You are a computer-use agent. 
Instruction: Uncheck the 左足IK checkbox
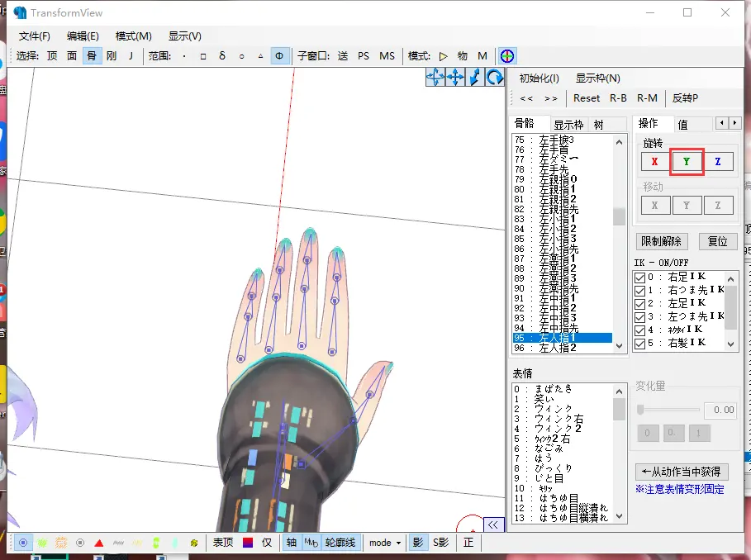pyautogui.click(x=639, y=304)
